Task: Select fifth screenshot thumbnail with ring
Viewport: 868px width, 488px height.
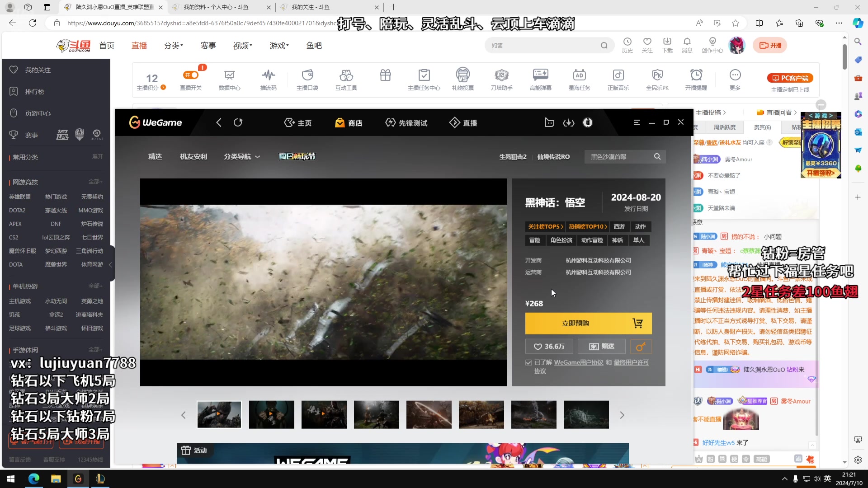Action: tap(429, 415)
